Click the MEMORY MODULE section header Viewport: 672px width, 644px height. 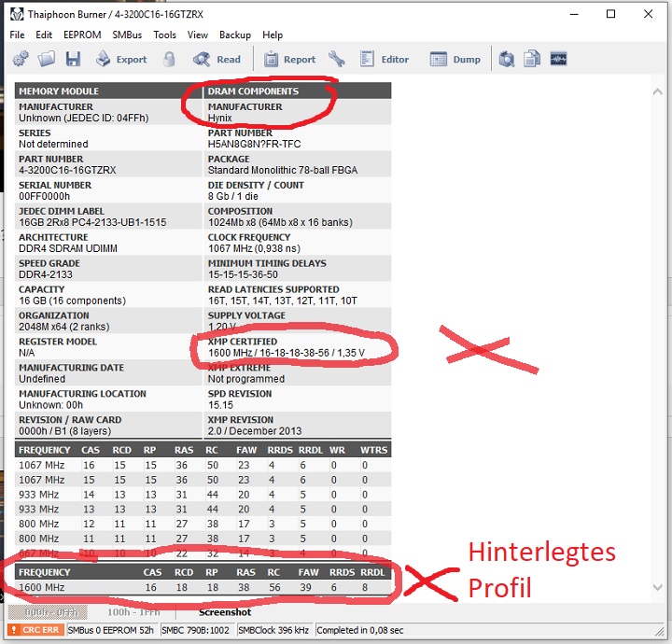coord(59,91)
